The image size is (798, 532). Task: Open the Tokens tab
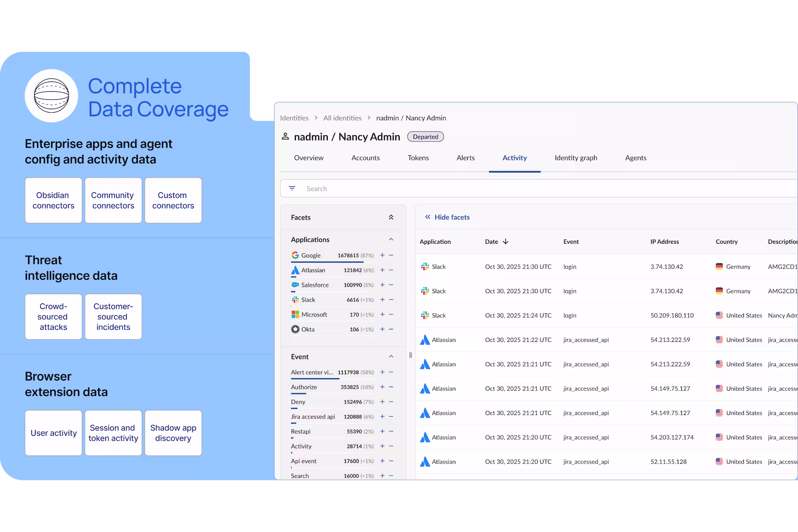(418, 158)
